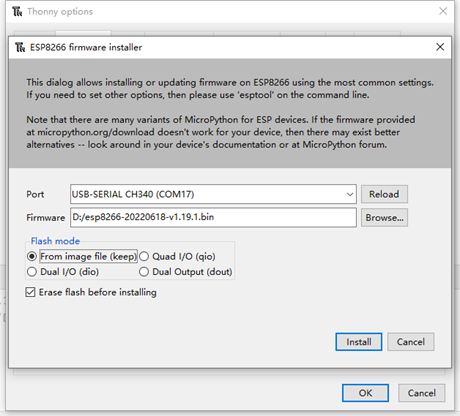Choose Dual Output (dout) flash mode
Viewport: 460px width, 416px height.
point(144,272)
